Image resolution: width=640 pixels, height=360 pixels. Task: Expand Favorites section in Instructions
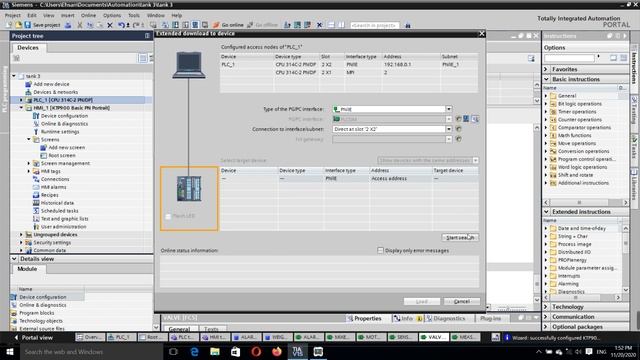pos(546,69)
